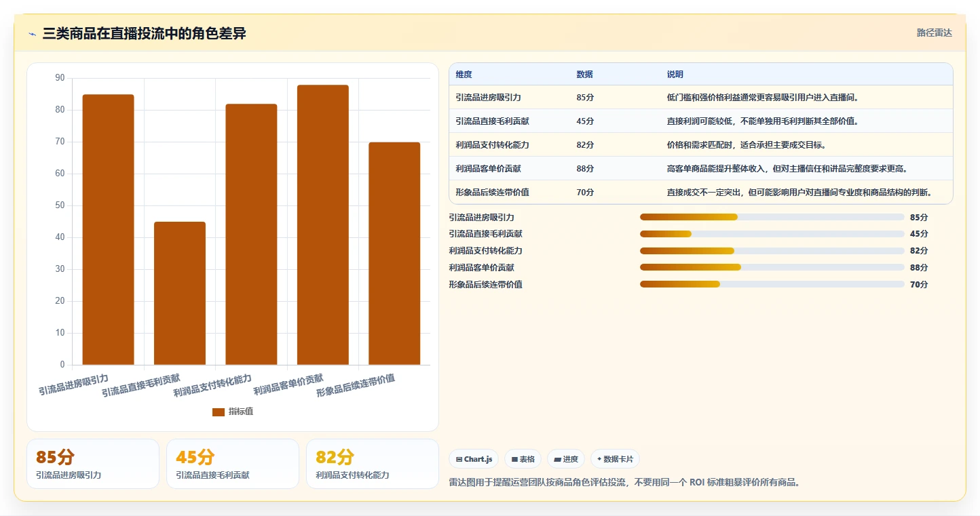Click the 表格 tag pill
The width and height of the screenshot is (980, 516).
pos(523,459)
